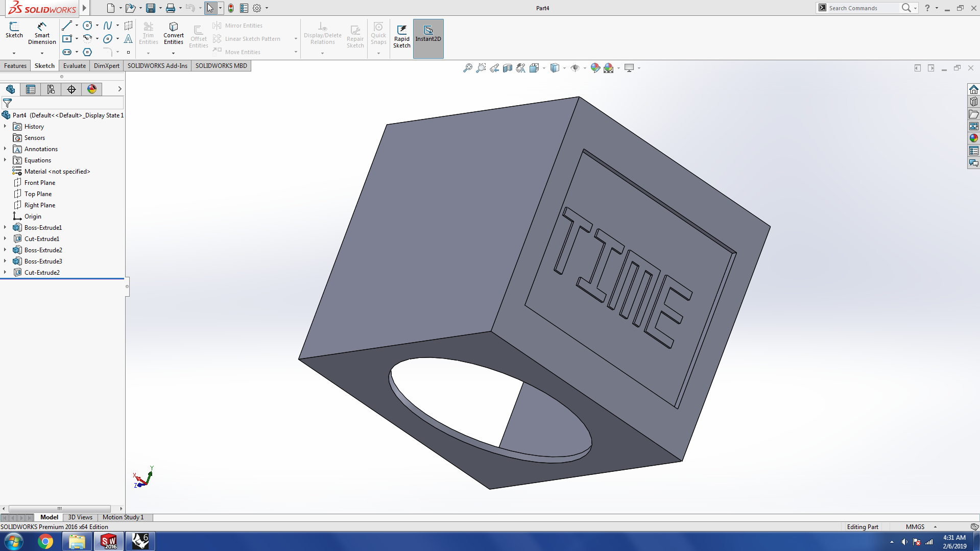
Task: Toggle Rapid Sketch mode
Action: click(x=402, y=37)
